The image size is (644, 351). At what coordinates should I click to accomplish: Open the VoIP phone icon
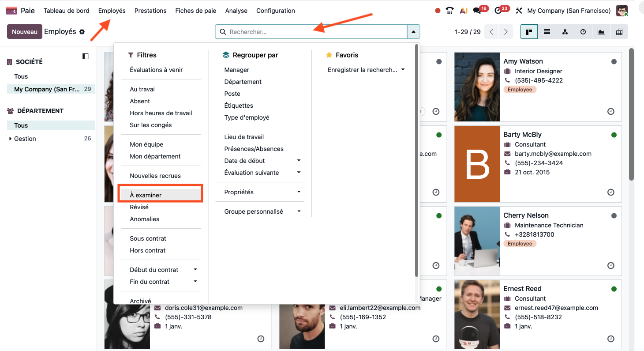point(449,11)
